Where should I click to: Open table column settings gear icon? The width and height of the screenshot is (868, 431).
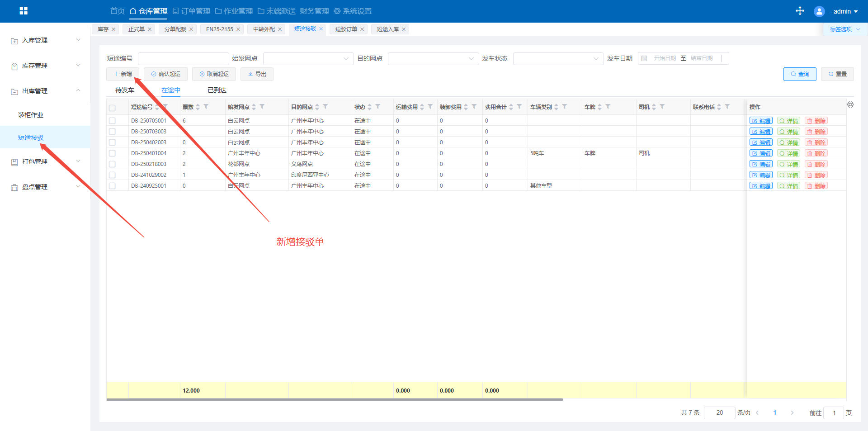tap(850, 105)
